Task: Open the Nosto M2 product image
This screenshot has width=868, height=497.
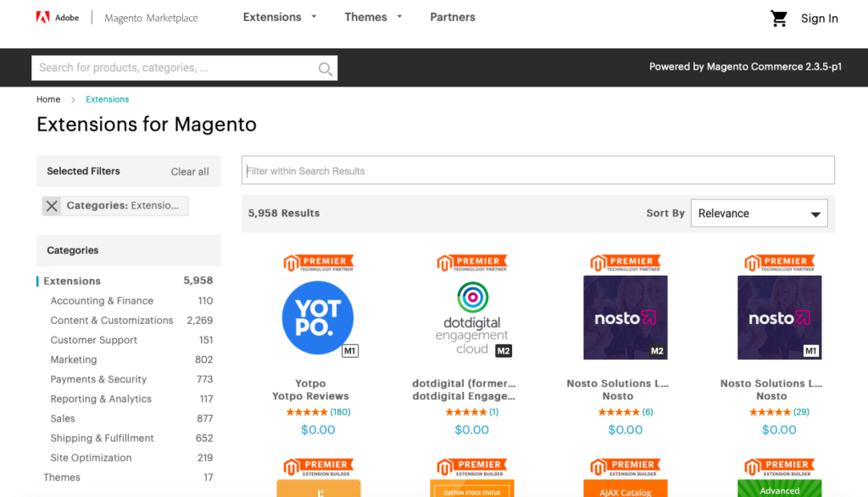Action: [625, 317]
